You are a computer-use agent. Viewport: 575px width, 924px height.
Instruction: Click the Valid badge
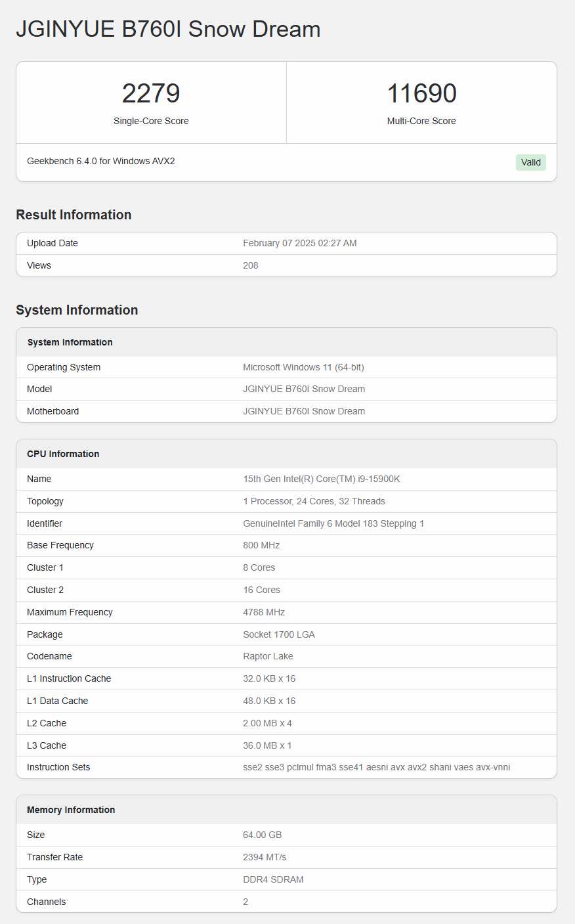click(x=530, y=162)
